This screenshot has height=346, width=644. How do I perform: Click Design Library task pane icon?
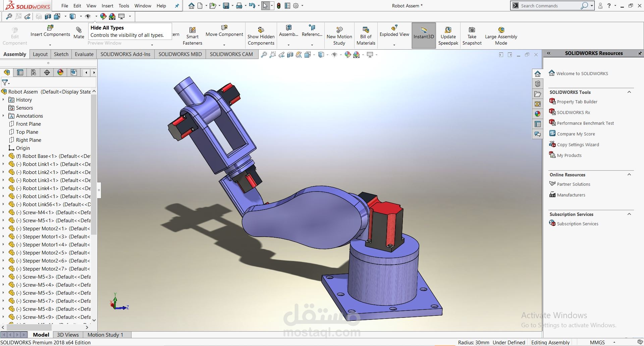click(538, 84)
